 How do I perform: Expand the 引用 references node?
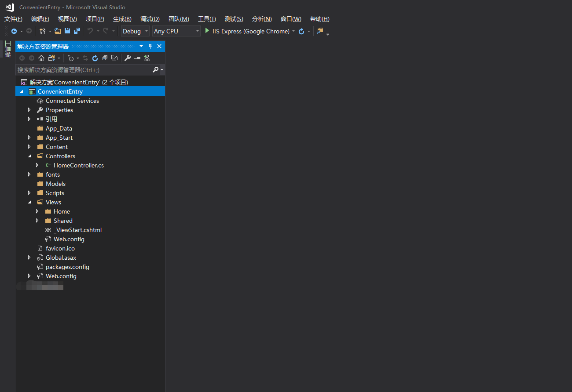point(29,119)
